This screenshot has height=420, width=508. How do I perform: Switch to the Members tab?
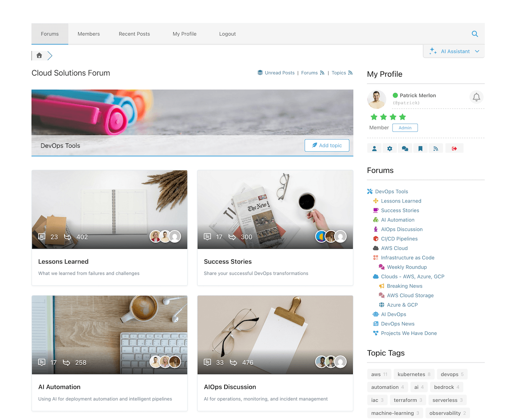[89, 34]
